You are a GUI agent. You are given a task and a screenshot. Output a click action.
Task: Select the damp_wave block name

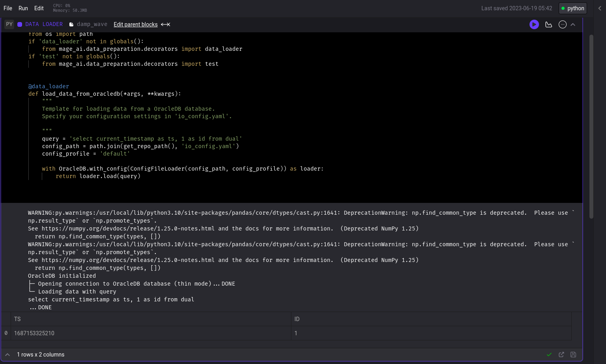[92, 24]
